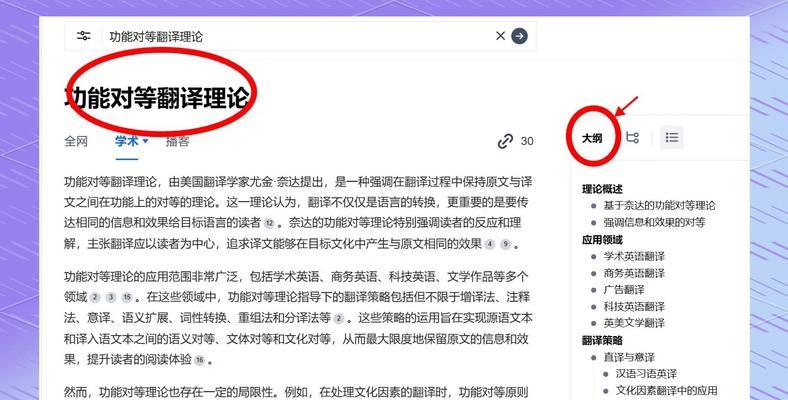This screenshot has height=400, width=788.
Task: Open the search filter settings icon
Action: 83,36
